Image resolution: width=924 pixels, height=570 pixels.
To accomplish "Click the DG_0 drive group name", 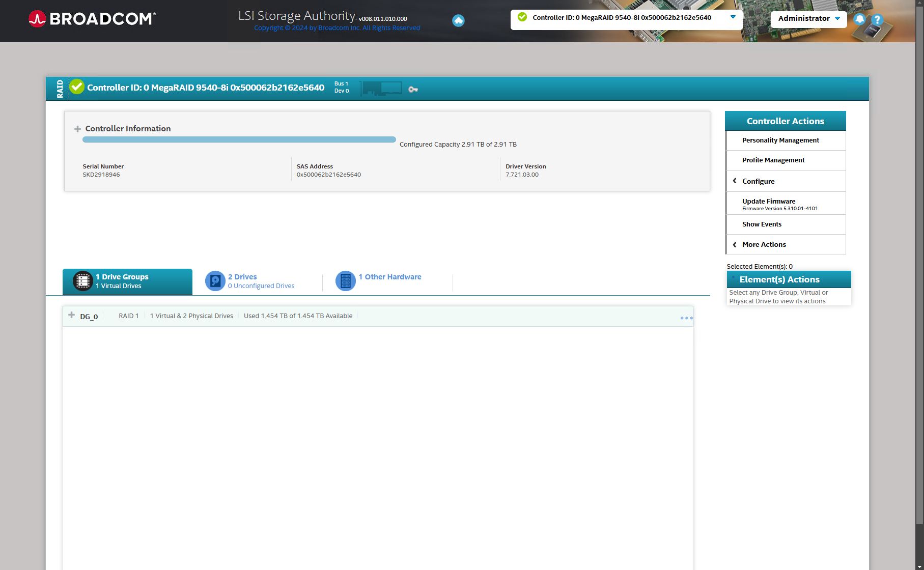I will 89,317.
